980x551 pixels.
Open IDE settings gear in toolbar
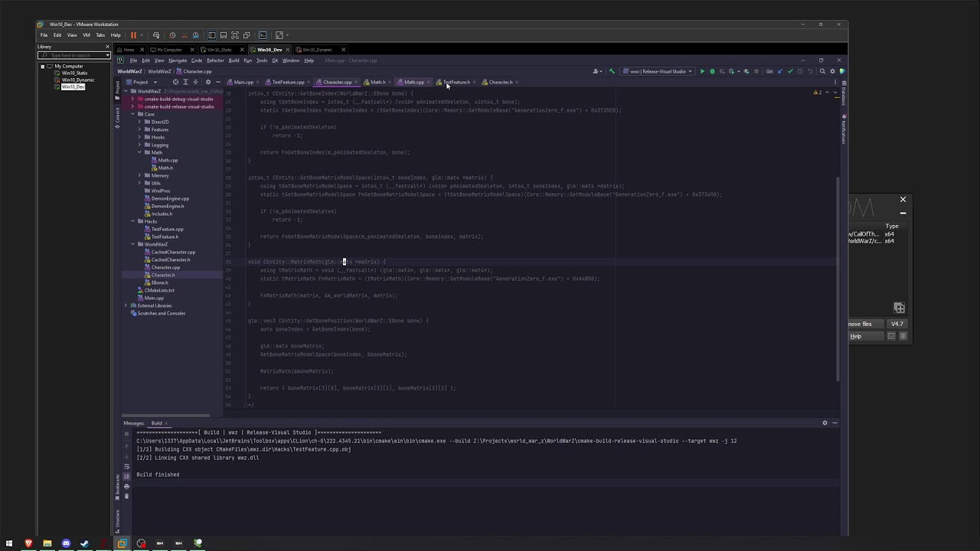click(832, 71)
